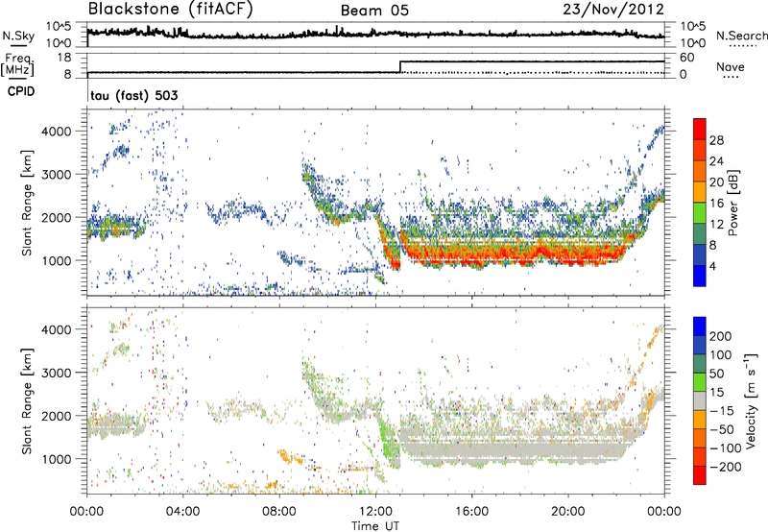The width and height of the screenshot is (768, 532).
Task: Click the red top segment of Power colorbar
Action: click(700, 129)
